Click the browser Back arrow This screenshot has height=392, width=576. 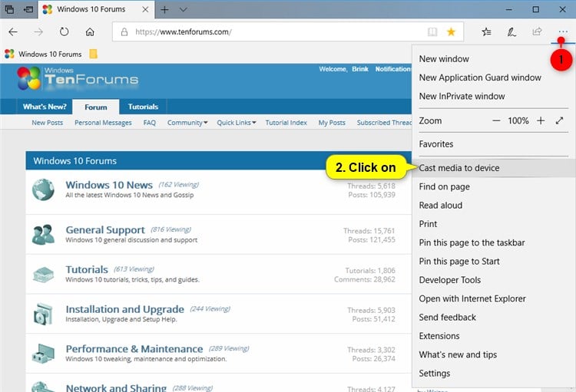tap(13, 32)
